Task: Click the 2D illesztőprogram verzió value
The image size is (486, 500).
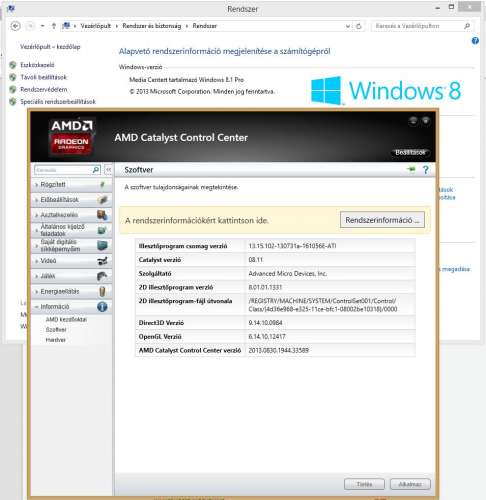Action: [x=265, y=287]
